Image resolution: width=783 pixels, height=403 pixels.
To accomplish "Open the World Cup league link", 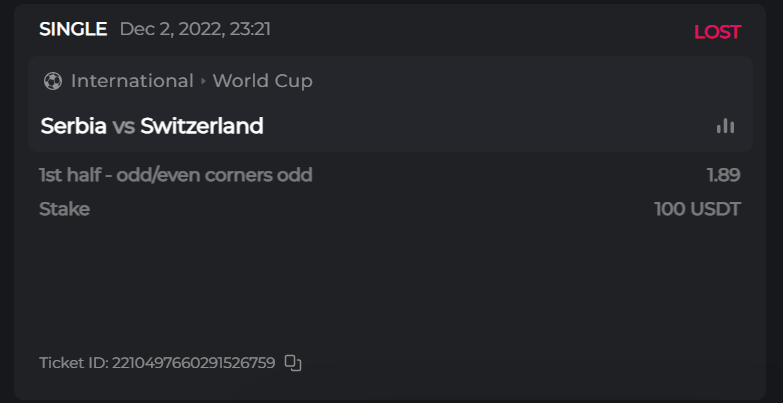I will tap(262, 81).
